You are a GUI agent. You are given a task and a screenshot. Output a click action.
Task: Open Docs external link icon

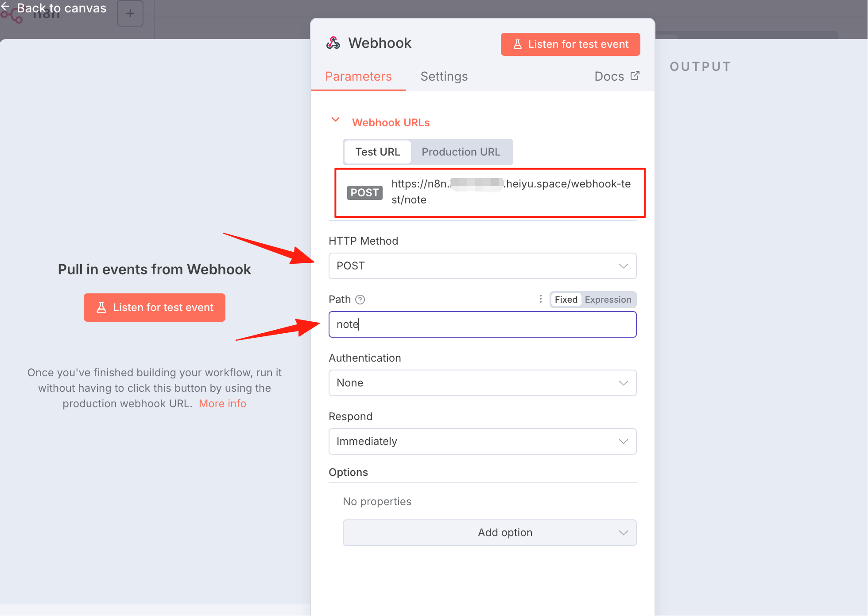coord(635,76)
